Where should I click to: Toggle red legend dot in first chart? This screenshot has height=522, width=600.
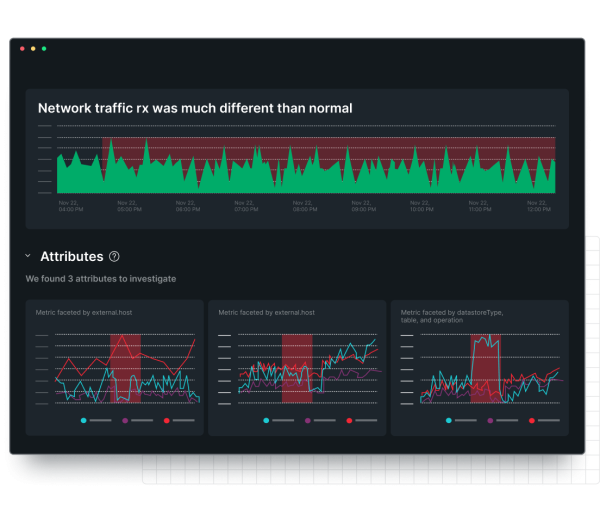pyautogui.click(x=166, y=421)
